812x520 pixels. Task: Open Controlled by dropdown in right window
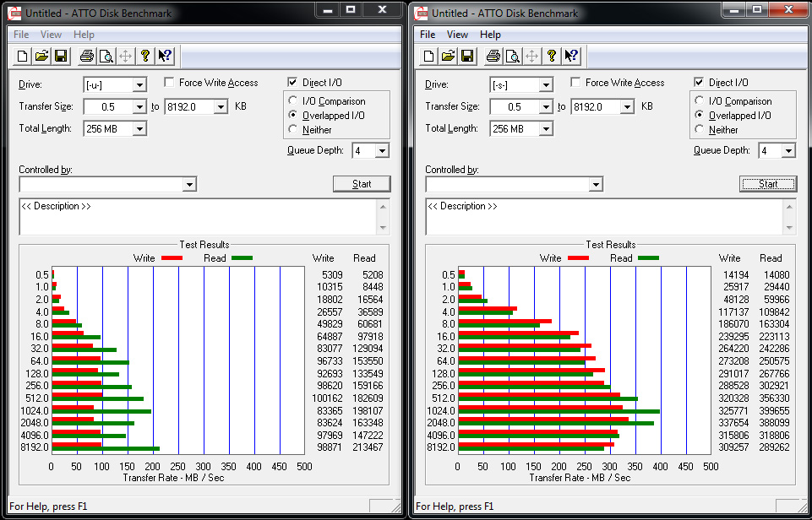pyautogui.click(x=596, y=184)
